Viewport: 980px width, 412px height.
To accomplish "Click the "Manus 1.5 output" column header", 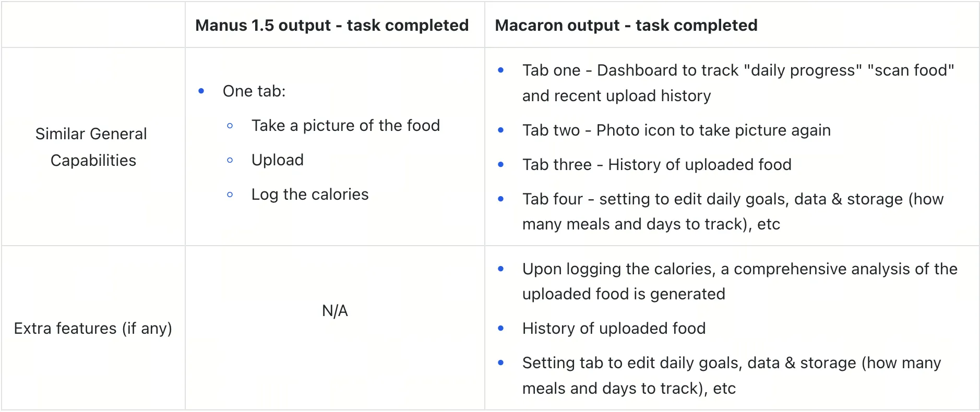I will click(x=332, y=25).
